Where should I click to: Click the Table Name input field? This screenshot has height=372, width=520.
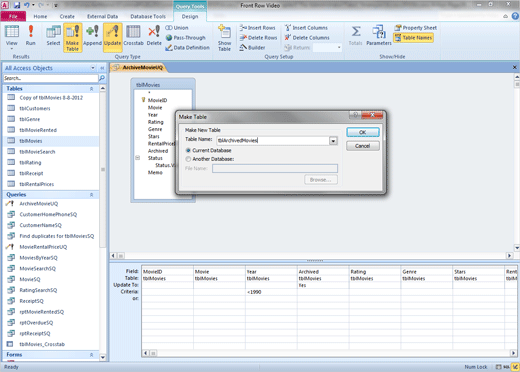coord(273,141)
